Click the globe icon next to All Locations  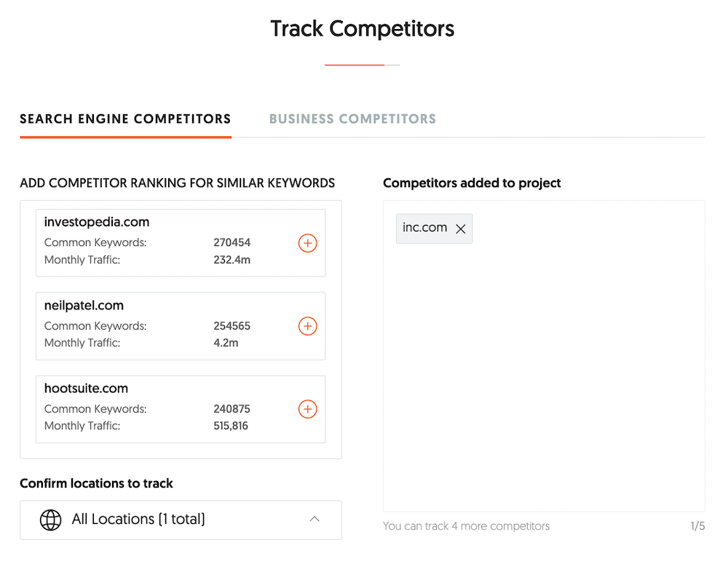50,519
